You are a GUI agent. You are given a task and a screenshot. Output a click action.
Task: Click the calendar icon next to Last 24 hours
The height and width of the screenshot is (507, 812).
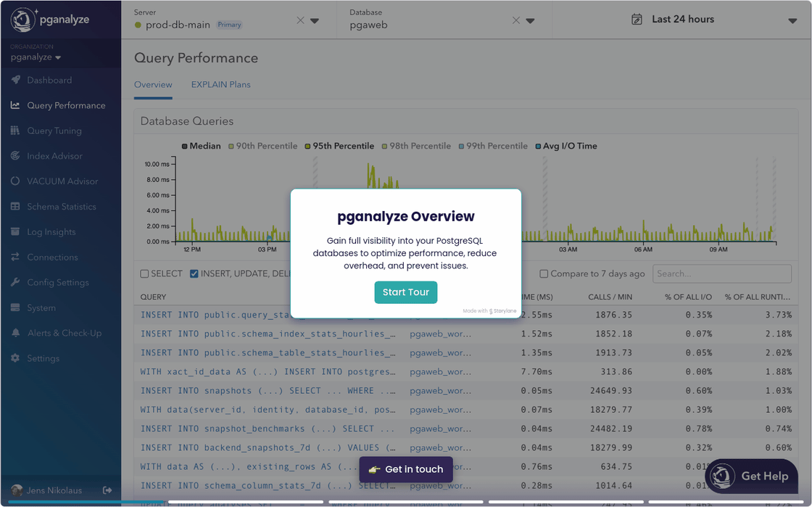coord(637,20)
